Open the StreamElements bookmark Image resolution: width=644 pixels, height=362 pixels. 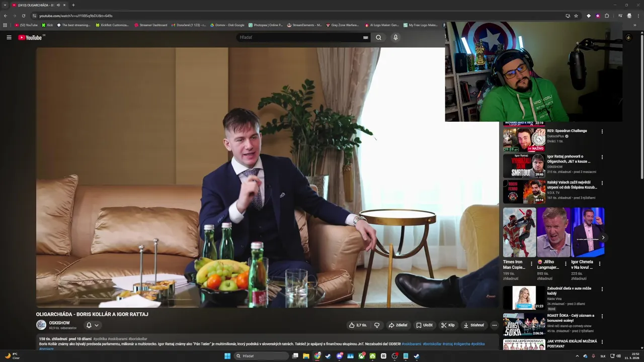point(304,25)
